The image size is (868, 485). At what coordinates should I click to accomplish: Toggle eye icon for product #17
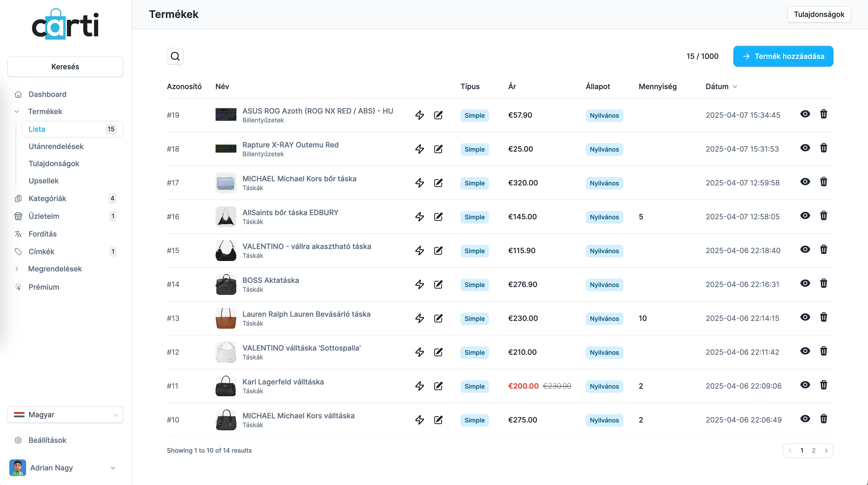pyautogui.click(x=805, y=182)
